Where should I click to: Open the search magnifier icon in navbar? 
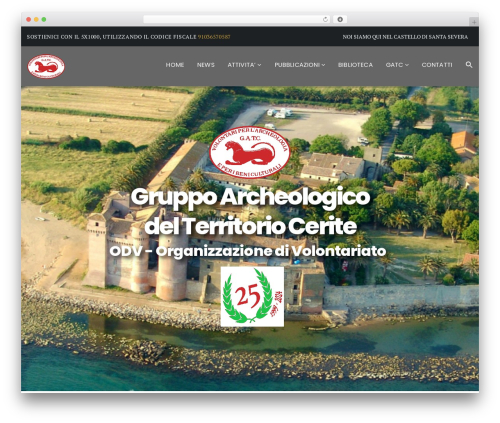click(469, 65)
